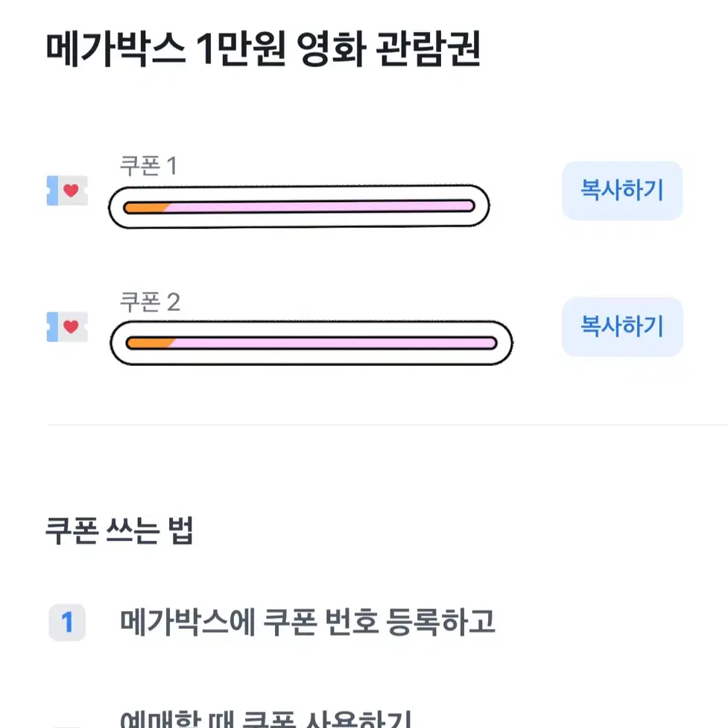The image size is (728, 728).
Task: Copy coupon 2 code with 복사하기
Action: (621, 326)
